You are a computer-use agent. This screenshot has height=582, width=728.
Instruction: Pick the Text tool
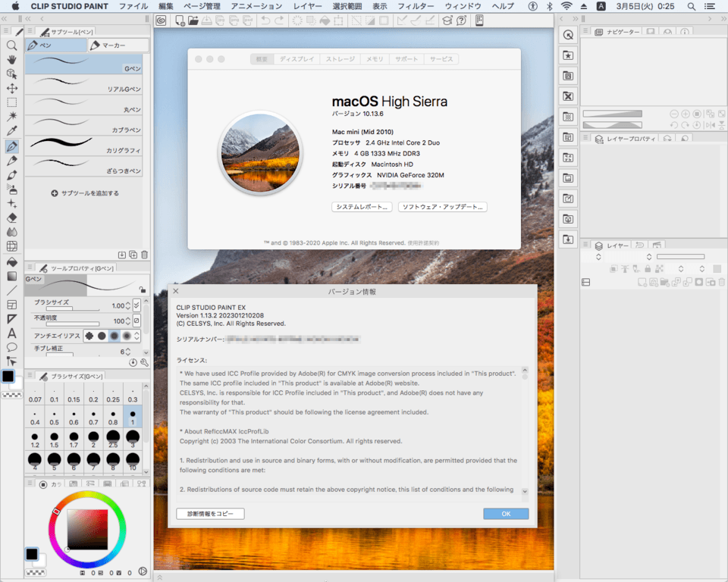(x=11, y=333)
